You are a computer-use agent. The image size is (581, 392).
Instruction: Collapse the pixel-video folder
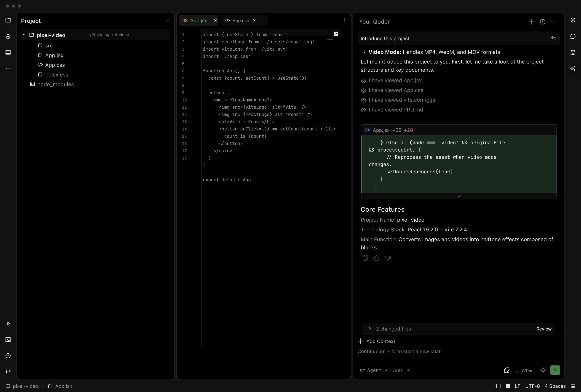coord(24,35)
